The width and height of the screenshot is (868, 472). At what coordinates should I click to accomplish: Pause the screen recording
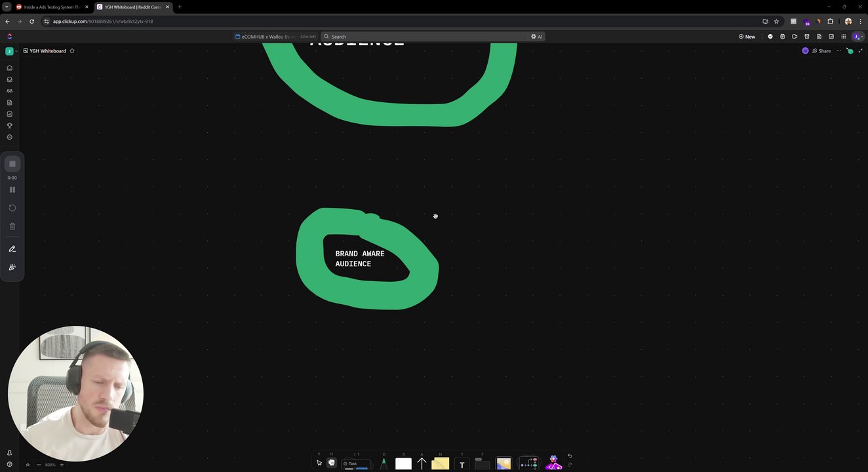point(12,189)
